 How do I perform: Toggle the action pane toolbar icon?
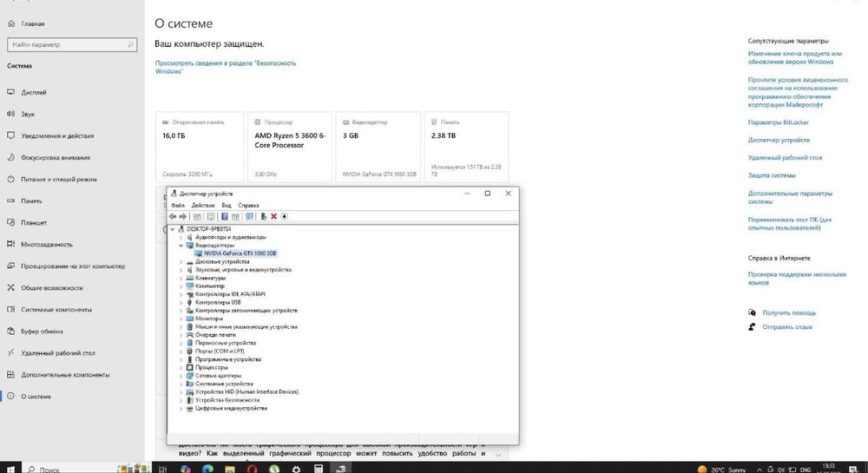click(235, 217)
